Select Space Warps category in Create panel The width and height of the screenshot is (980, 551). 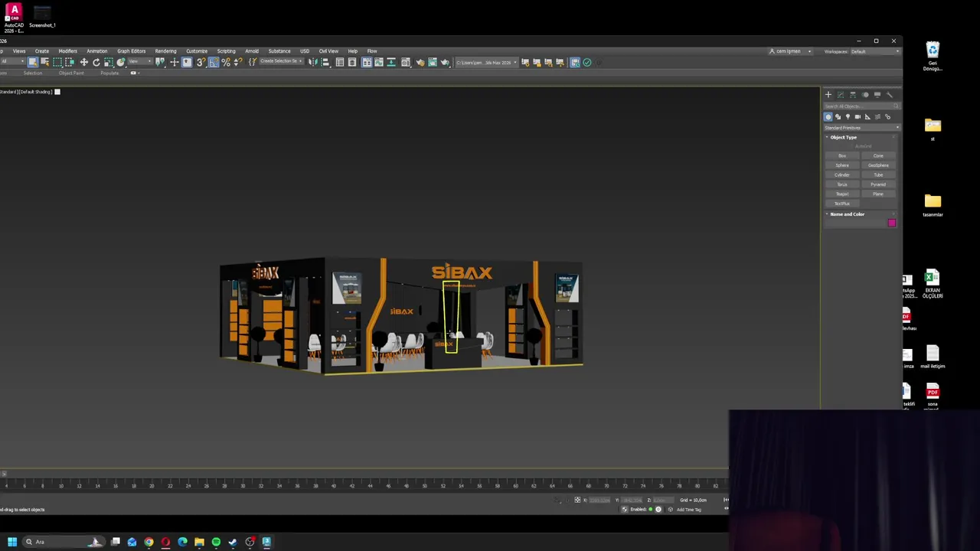(877, 117)
